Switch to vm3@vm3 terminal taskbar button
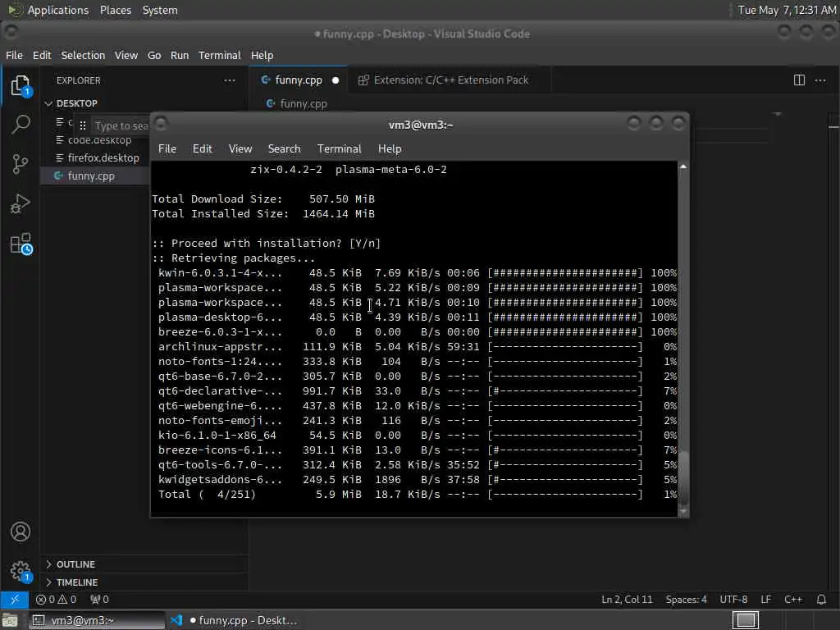The width and height of the screenshot is (840, 630). 97,620
